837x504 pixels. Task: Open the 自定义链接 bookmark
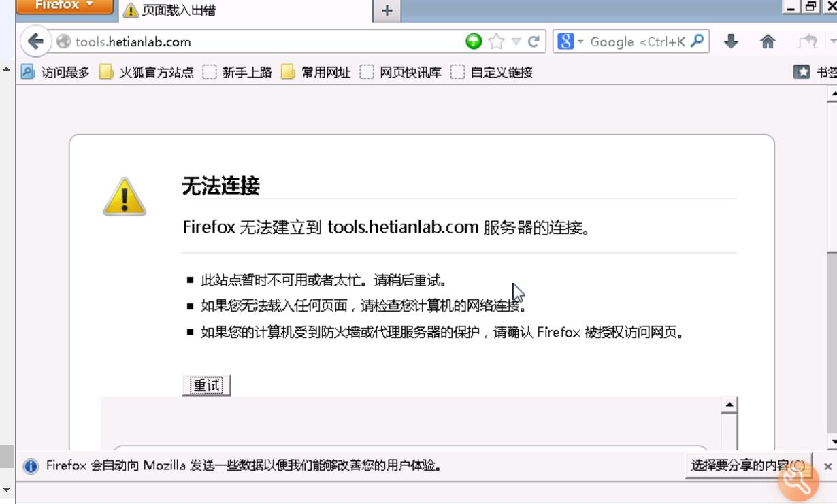tap(492, 72)
